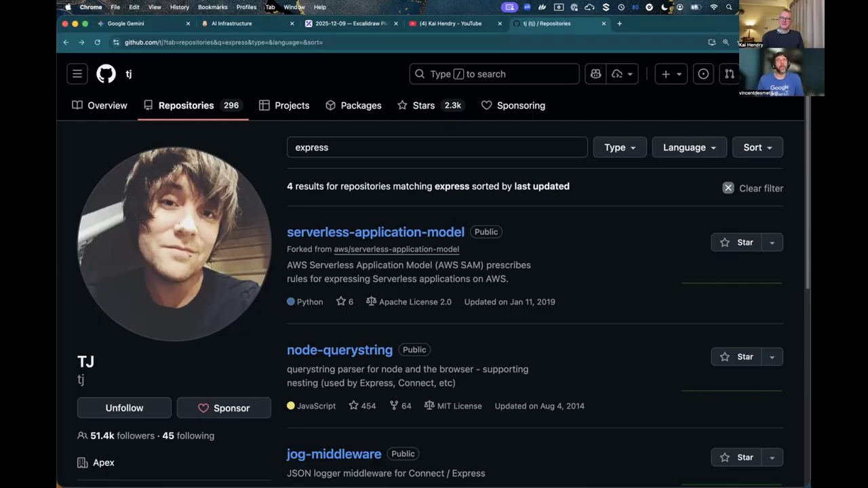Screen dimensions: 868x488
Task: Open the Sort dropdown
Action: click(x=757, y=148)
